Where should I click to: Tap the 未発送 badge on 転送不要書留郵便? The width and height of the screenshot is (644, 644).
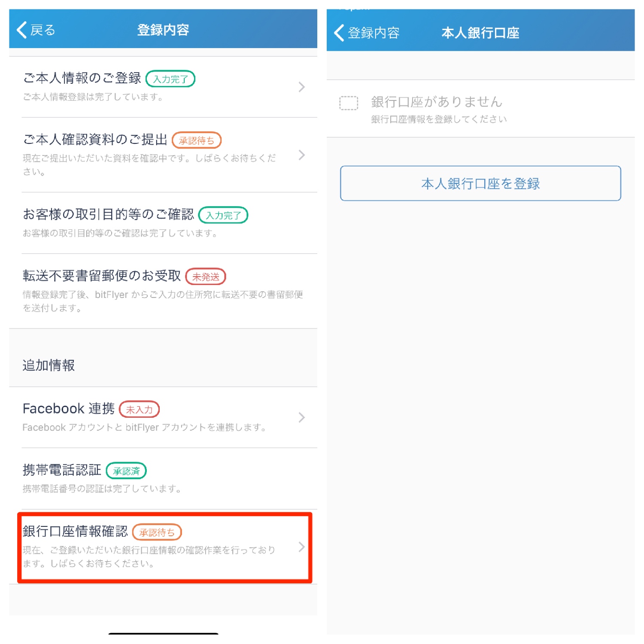point(206,277)
